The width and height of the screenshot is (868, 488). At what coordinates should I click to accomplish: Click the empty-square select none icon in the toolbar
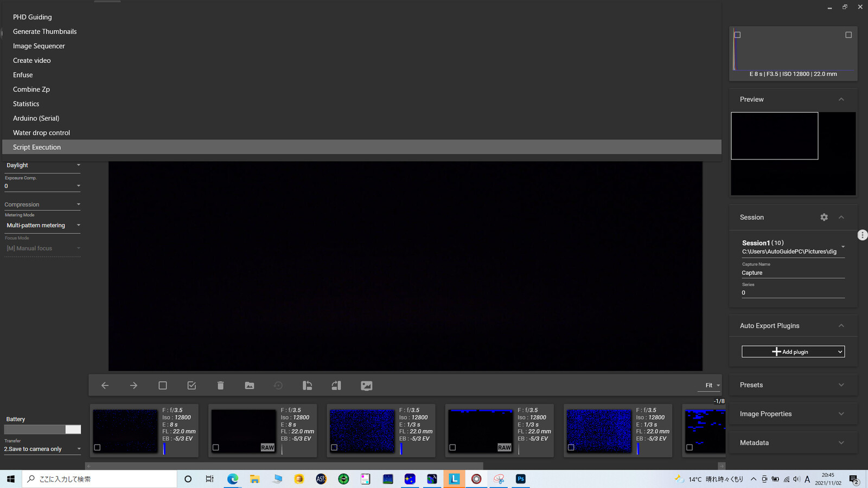pyautogui.click(x=163, y=386)
